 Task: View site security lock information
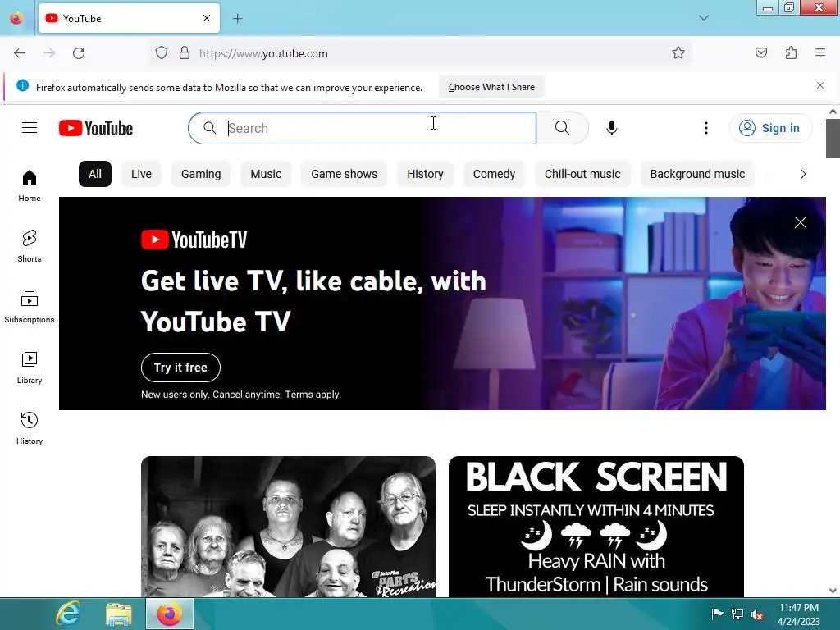coord(185,53)
